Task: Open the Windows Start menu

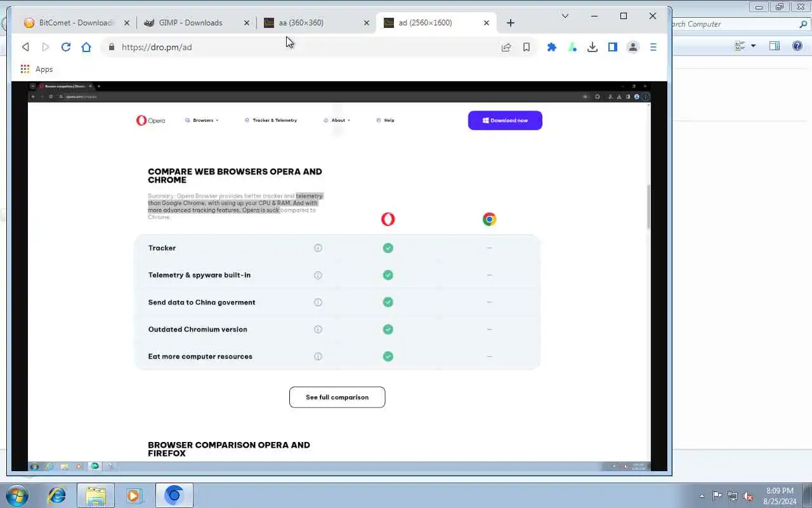Action: pyautogui.click(x=16, y=495)
